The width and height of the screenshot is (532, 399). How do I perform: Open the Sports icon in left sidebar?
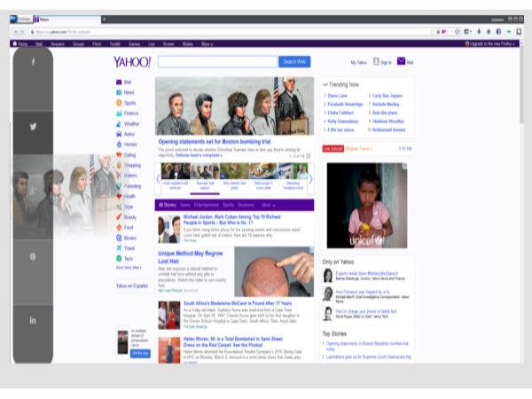[119, 103]
